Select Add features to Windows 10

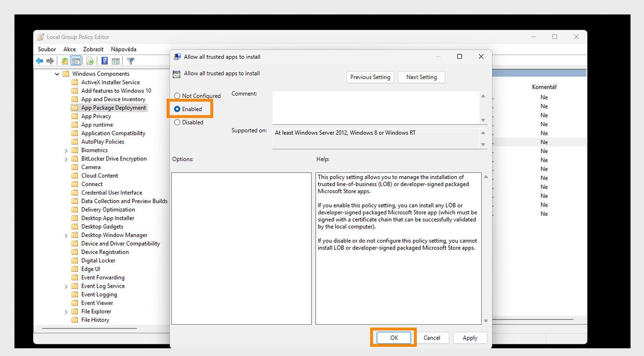116,91
